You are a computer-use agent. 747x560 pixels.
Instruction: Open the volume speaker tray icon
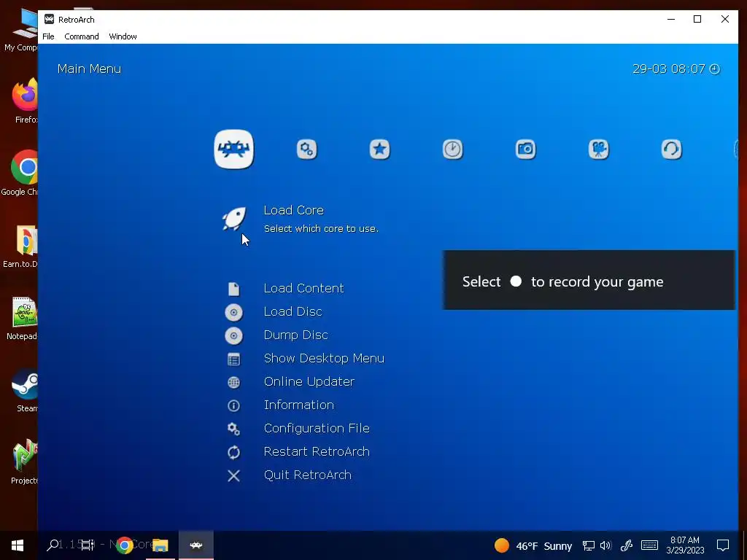pos(605,545)
